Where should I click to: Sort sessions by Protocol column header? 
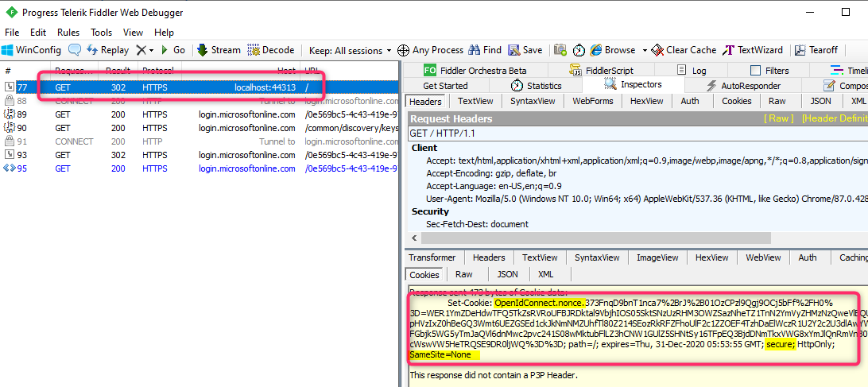tap(159, 70)
